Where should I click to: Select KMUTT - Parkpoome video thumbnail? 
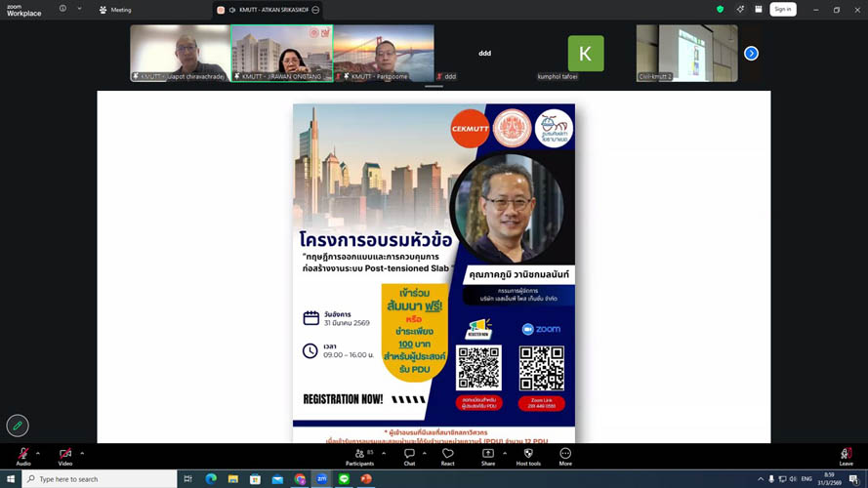point(384,53)
